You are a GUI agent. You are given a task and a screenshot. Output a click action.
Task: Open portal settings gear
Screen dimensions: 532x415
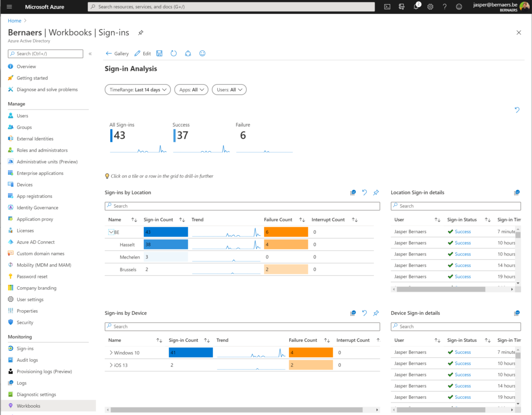pyautogui.click(x=430, y=7)
